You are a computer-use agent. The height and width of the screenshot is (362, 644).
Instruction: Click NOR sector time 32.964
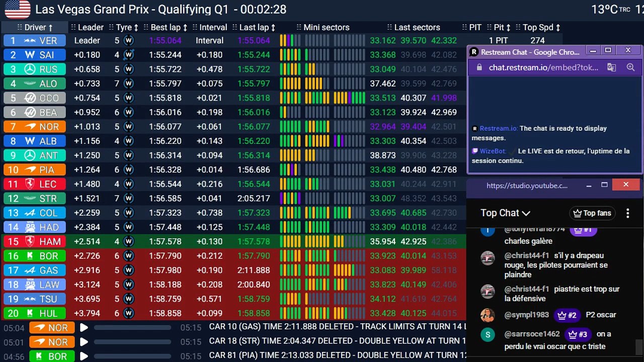pos(383,127)
